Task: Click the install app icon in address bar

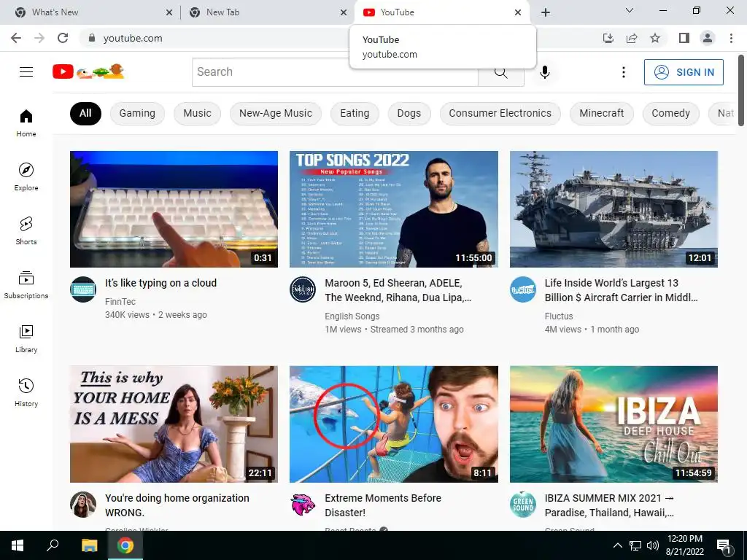Action: click(608, 38)
